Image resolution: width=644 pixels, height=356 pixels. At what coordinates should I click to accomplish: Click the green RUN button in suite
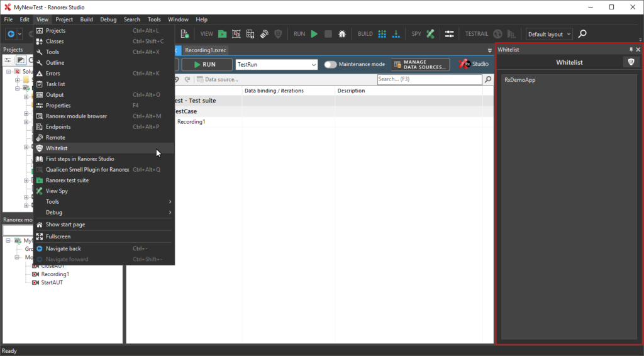pyautogui.click(x=206, y=64)
